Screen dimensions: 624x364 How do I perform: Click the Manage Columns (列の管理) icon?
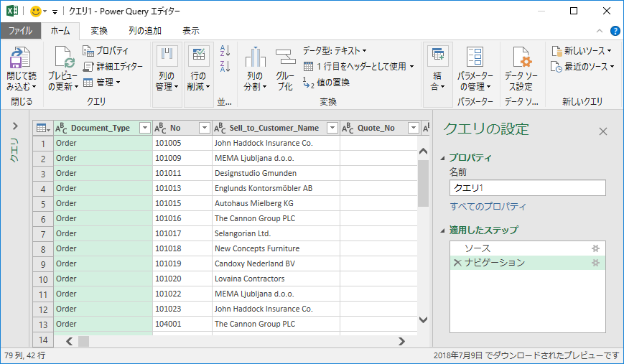167,56
